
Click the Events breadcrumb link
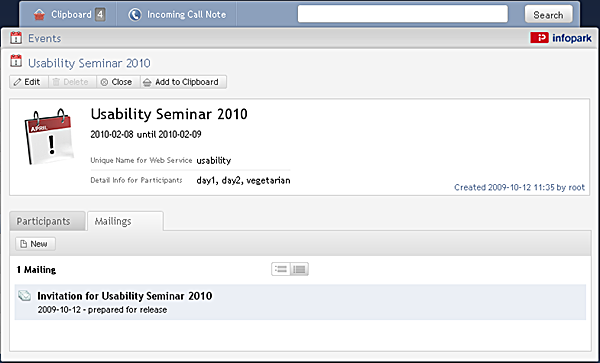pos(44,38)
